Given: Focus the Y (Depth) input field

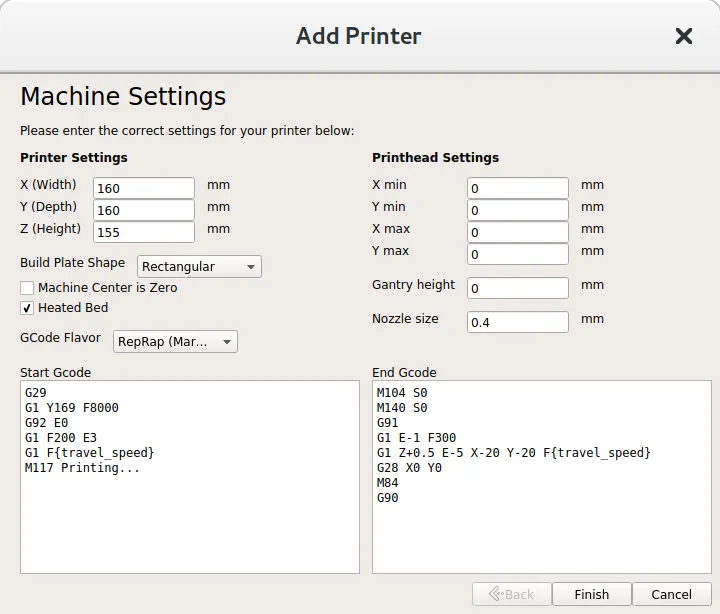Looking at the screenshot, I should [x=144, y=210].
